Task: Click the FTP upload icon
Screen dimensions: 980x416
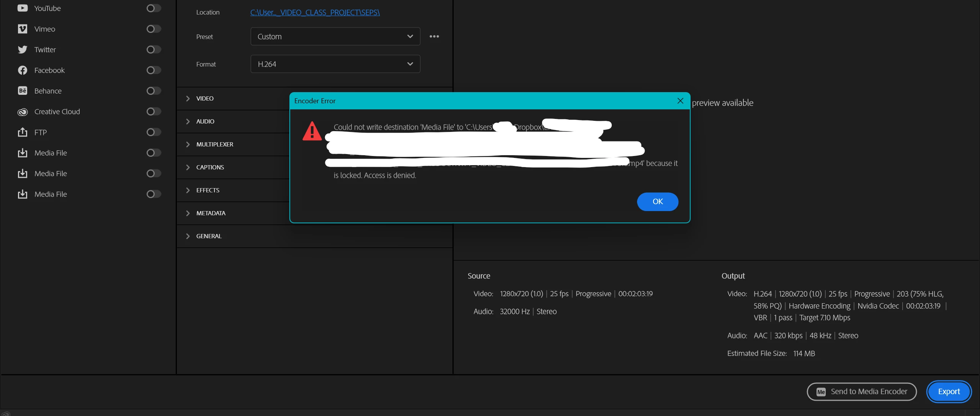Action: click(x=23, y=132)
